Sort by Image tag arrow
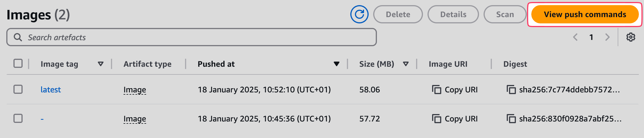644x138 pixels. [x=101, y=64]
